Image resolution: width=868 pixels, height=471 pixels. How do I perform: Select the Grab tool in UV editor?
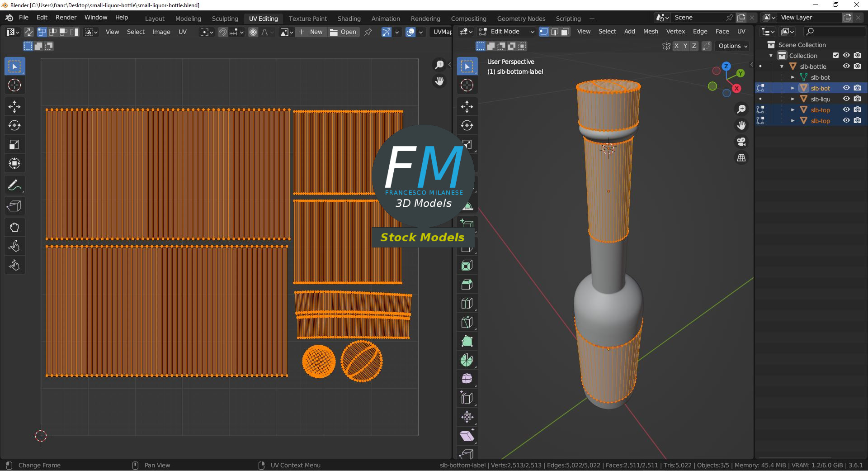(x=14, y=227)
